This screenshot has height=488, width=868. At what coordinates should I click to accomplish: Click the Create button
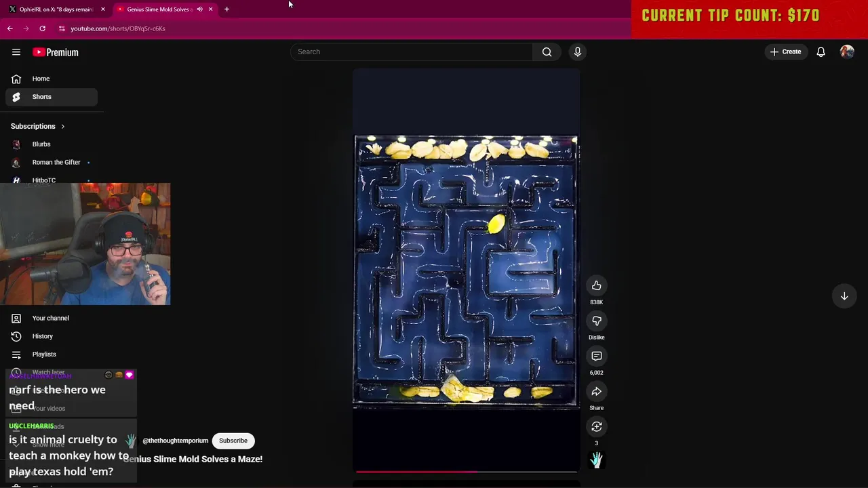786,52
